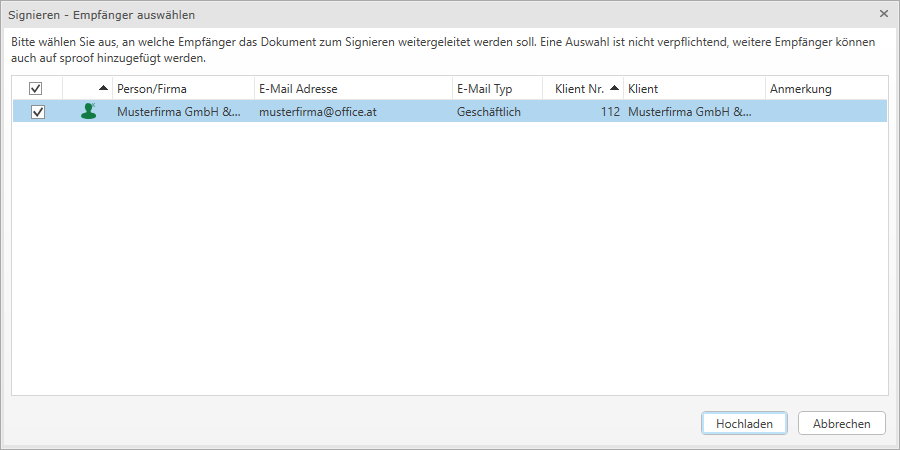The height and width of the screenshot is (450, 900).
Task: Click the green person icon in the row
Action: [x=88, y=112]
